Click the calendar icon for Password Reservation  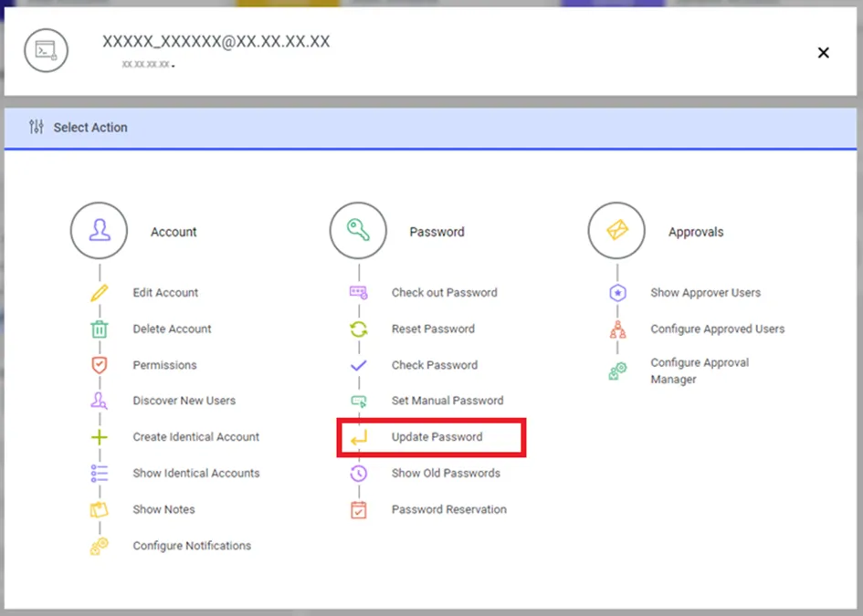[x=358, y=509]
